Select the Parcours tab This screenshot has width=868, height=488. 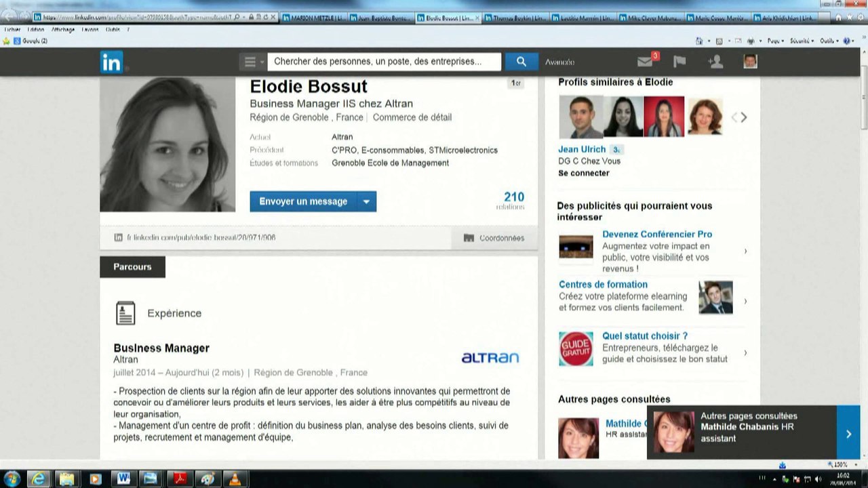132,267
